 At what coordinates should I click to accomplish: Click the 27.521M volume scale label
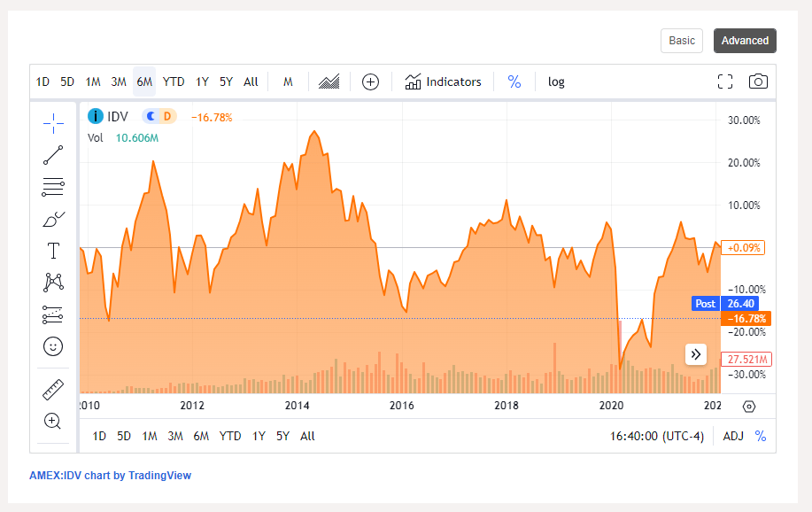(x=746, y=359)
